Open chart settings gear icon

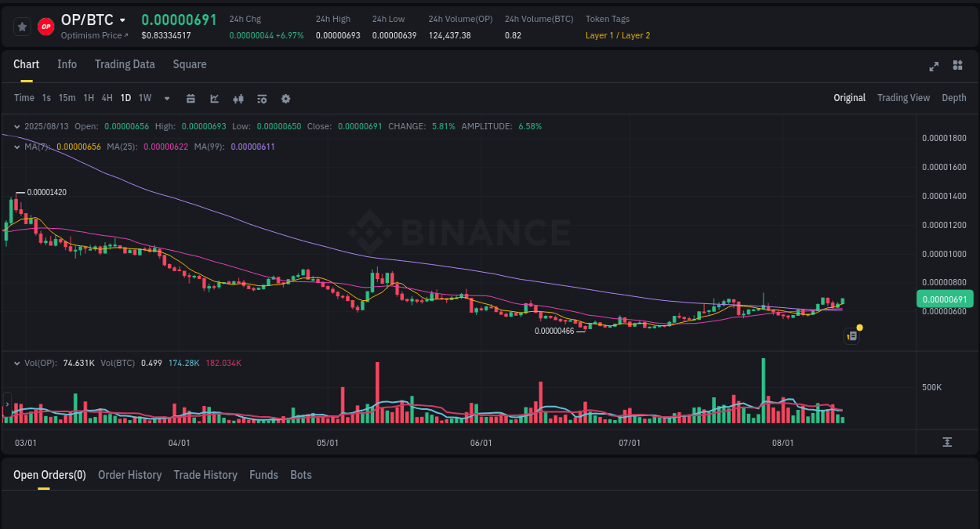[285, 99]
